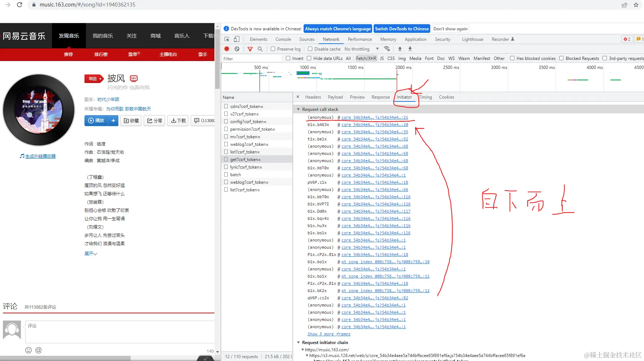Add song to playlist with plus button
Screen dimensions: 644x361
pyautogui.click(x=113, y=121)
